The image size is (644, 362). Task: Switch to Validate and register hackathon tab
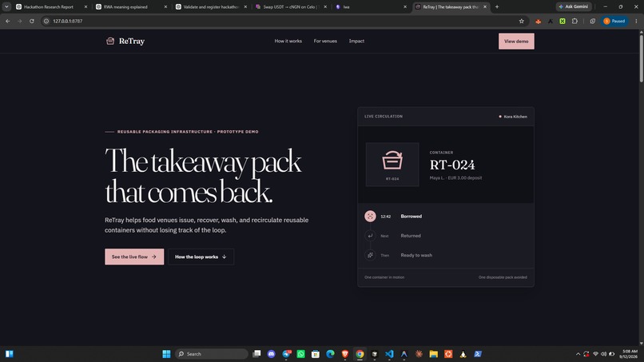211,7
